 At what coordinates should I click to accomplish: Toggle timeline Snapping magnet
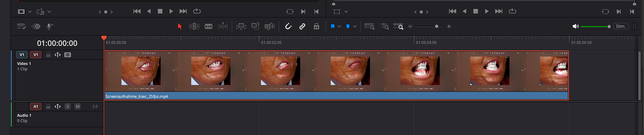[288, 26]
